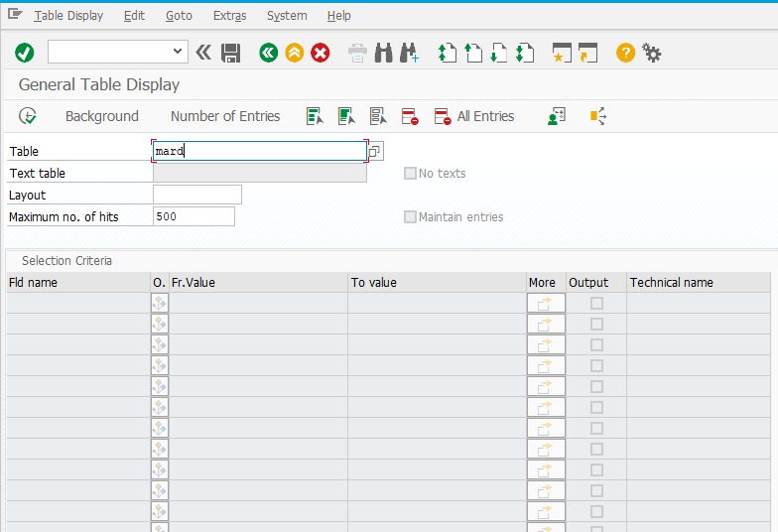The width and height of the screenshot is (778, 532).
Task: Click the More button in first criteria row
Action: pyautogui.click(x=546, y=304)
